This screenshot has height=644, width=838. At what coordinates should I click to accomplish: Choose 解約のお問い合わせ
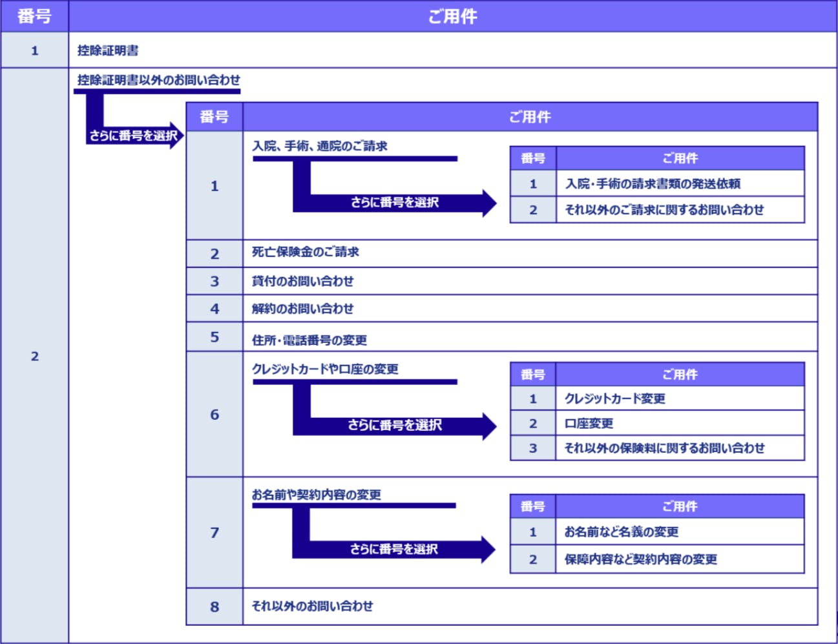click(302, 309)
